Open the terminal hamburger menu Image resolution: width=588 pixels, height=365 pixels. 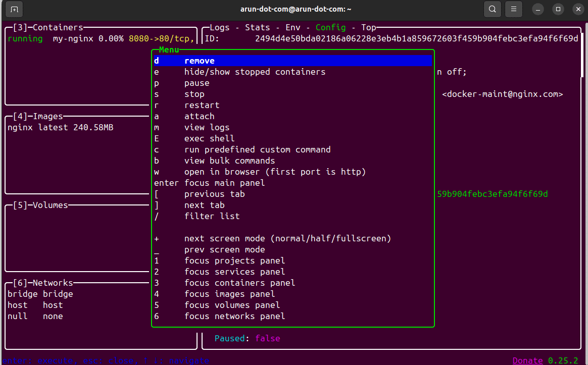[514, 9]
